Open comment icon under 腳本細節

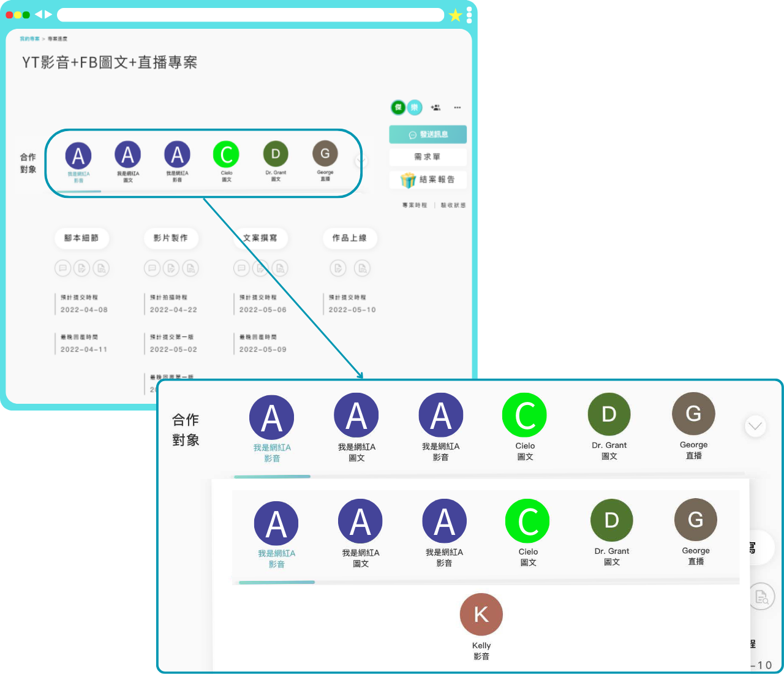click(62, 268)
